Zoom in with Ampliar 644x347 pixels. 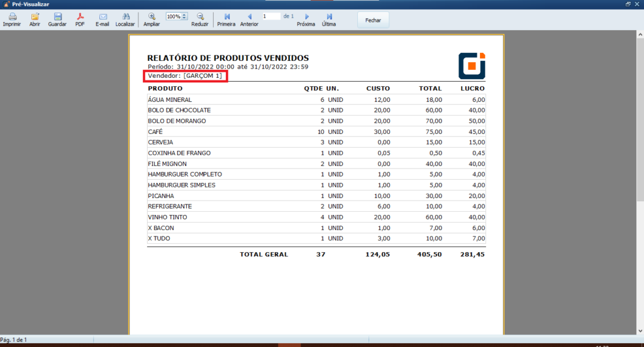(152, 18)
